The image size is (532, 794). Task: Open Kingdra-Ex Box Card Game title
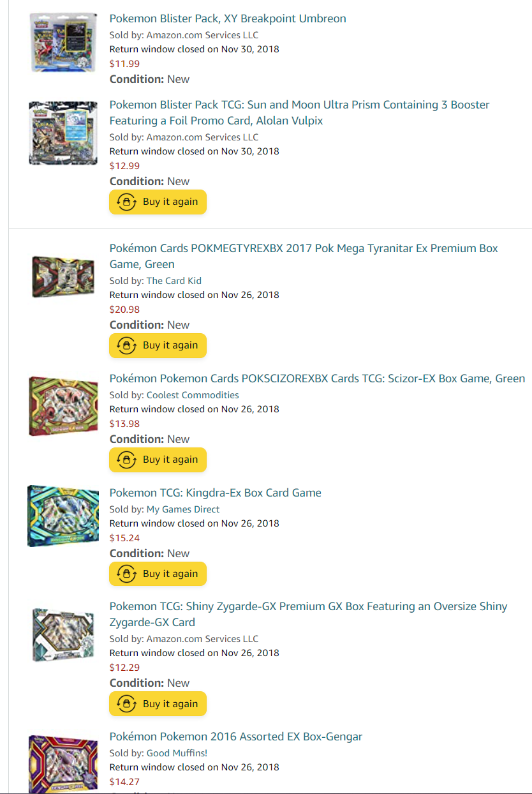click(x=215, y=493)
